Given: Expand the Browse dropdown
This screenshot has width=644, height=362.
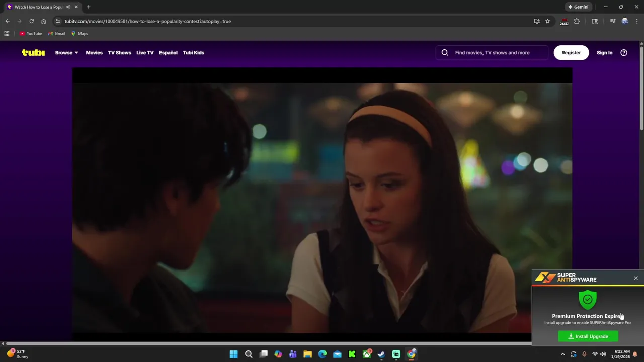Looking at the screenshot, I should 66,53.
